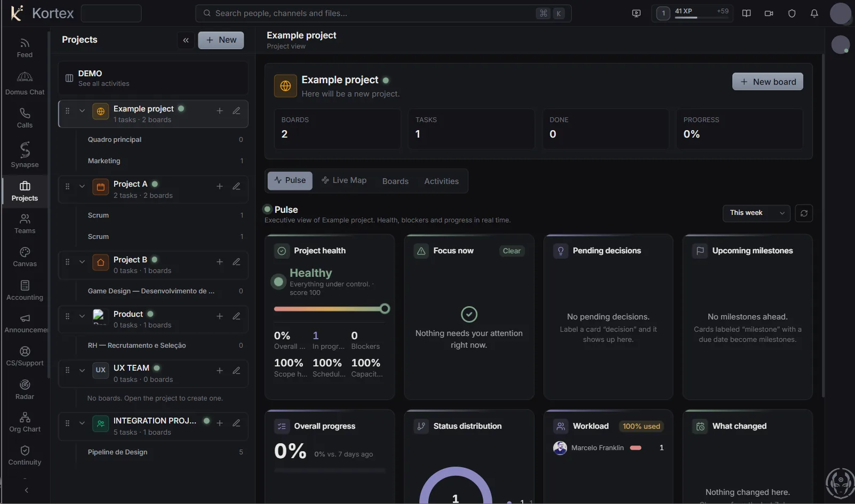Edit UX TEAM with pencil icon
855x504 pixels.
(x=236, y=371)
